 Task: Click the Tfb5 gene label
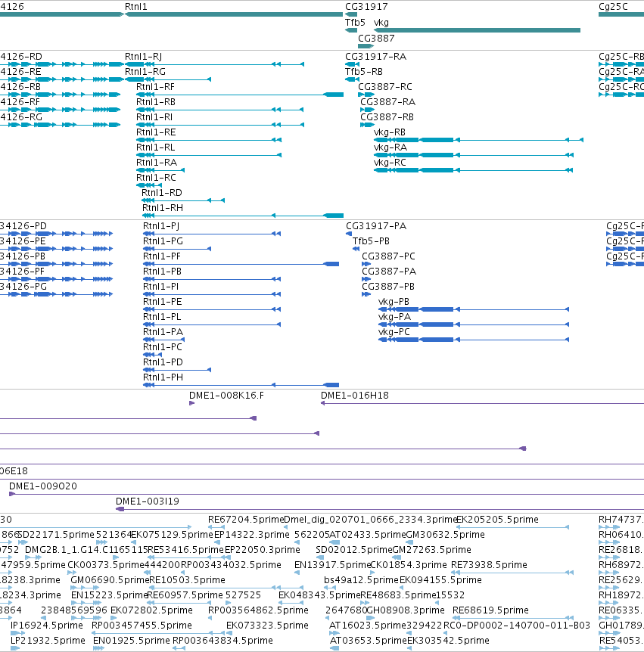coord(355,23)
